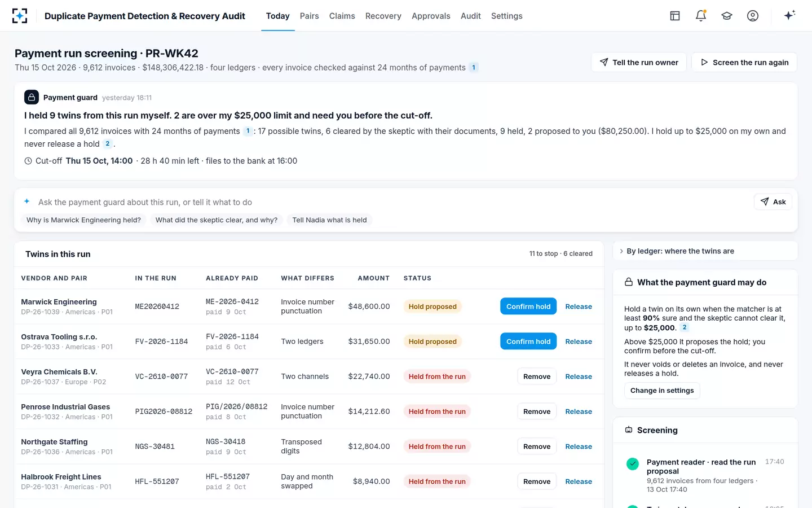Click citation badge 2 after 'never release a hold'
The width and height of the screenshot is (812, 508).
pyautogui.click(x=107, y=144)
